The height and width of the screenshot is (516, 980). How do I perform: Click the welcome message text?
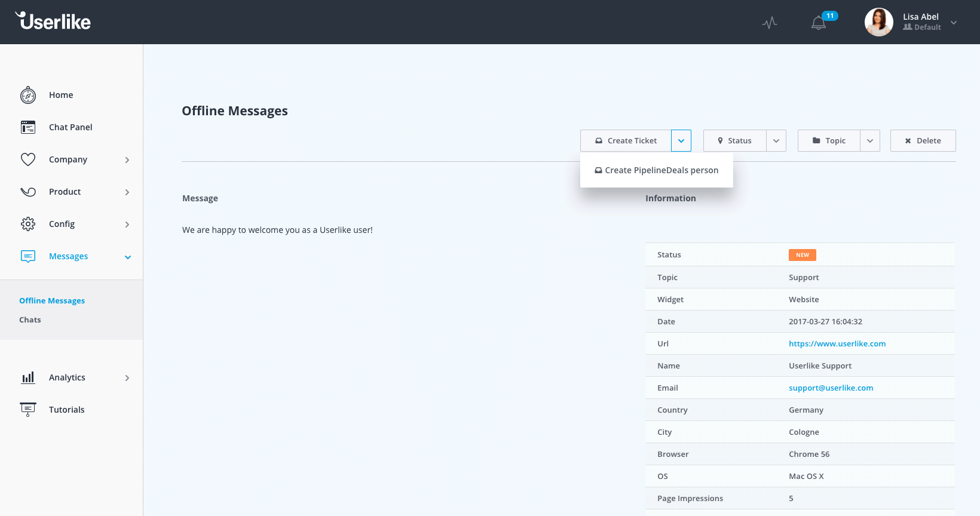[x=277, y=230]
